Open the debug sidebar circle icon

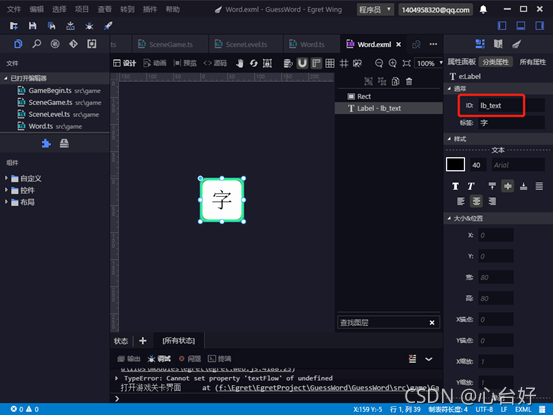pyautogui.click(x=55, y=44)
